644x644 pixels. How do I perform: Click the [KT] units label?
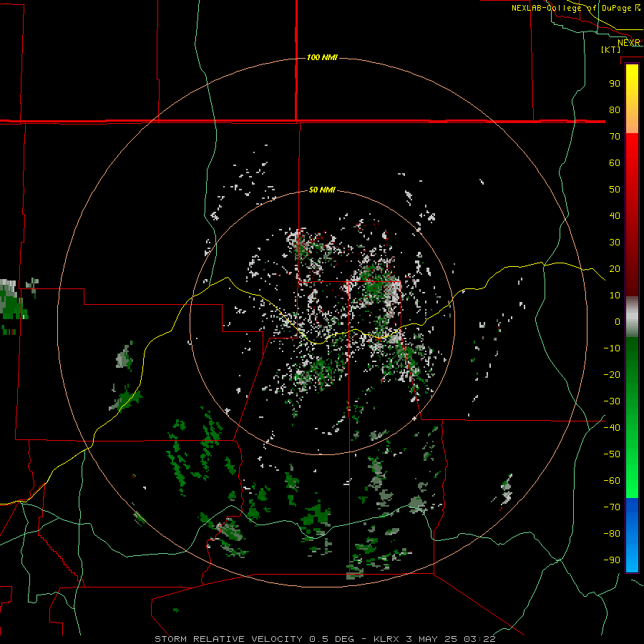[610, 49]
